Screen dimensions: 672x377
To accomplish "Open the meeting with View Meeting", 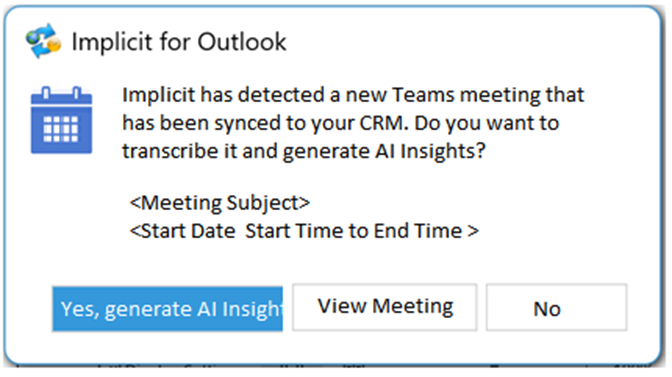I will pyautogui.click(x=385, y=307).
